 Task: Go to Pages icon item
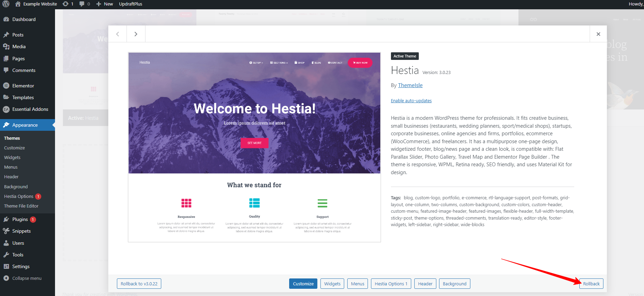tap(6, 59)
